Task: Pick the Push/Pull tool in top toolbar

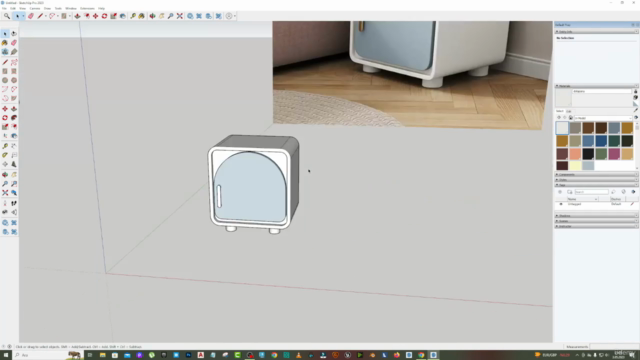Action: [x=77, y=16]
